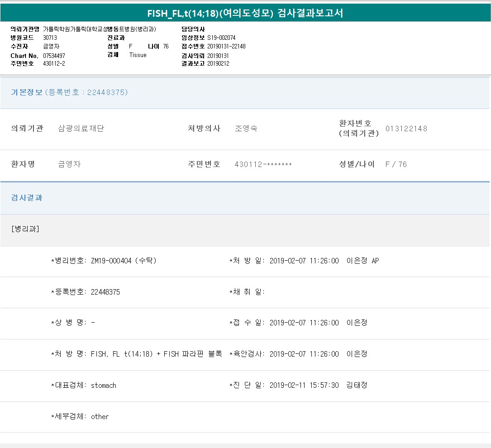
Task: Select the 세부검체 value other
Action: 100,416
